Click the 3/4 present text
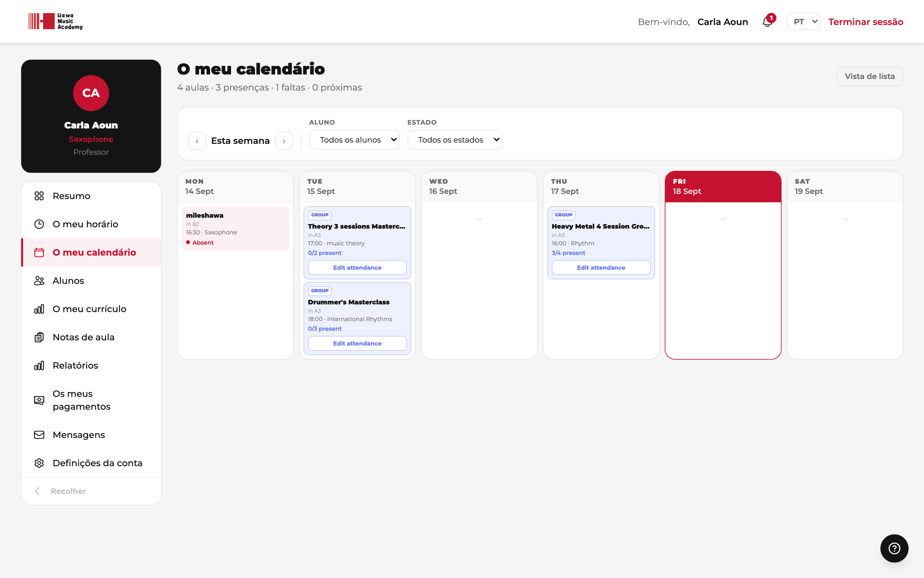This screenshot has height=578, width=924. (x=568, y=253)
